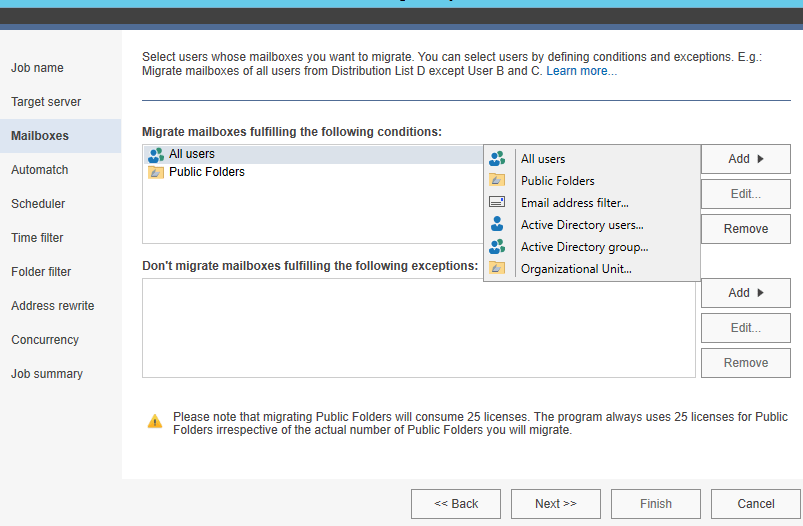Select the All users row in conditions list
803x526 pixels.
[313, 154]
